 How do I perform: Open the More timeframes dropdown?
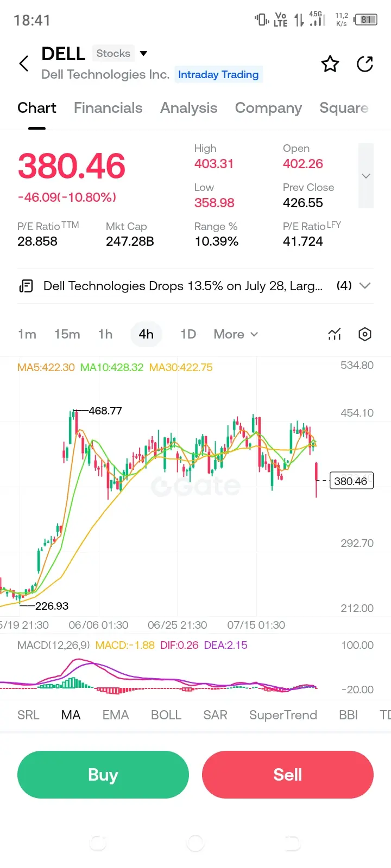coord(236,334)
